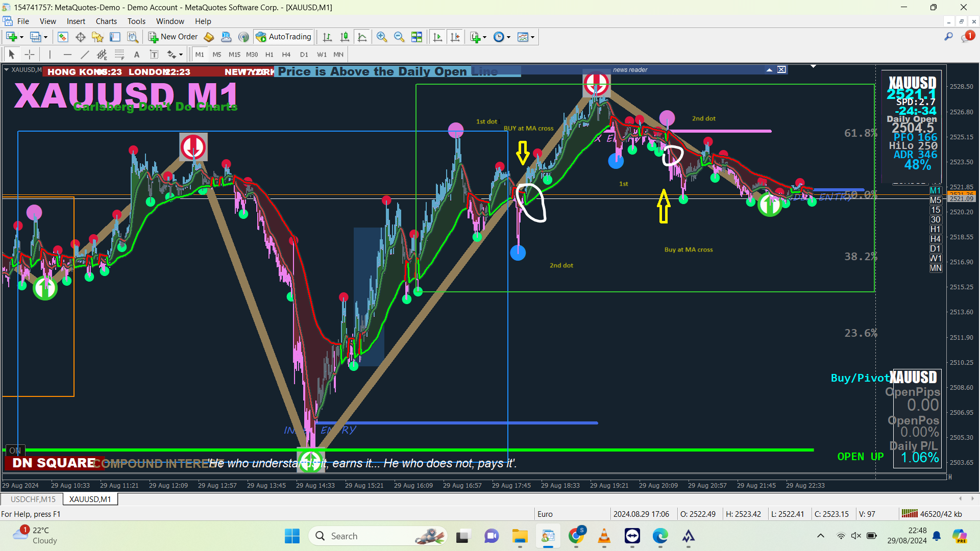Zoom in on the chart
Screen dimensions: 980x551
(381, 37)
